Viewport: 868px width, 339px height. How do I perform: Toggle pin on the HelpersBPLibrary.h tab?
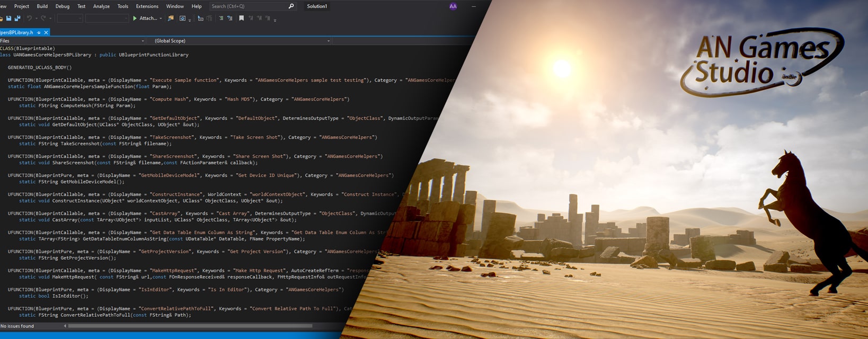(39, 32)
